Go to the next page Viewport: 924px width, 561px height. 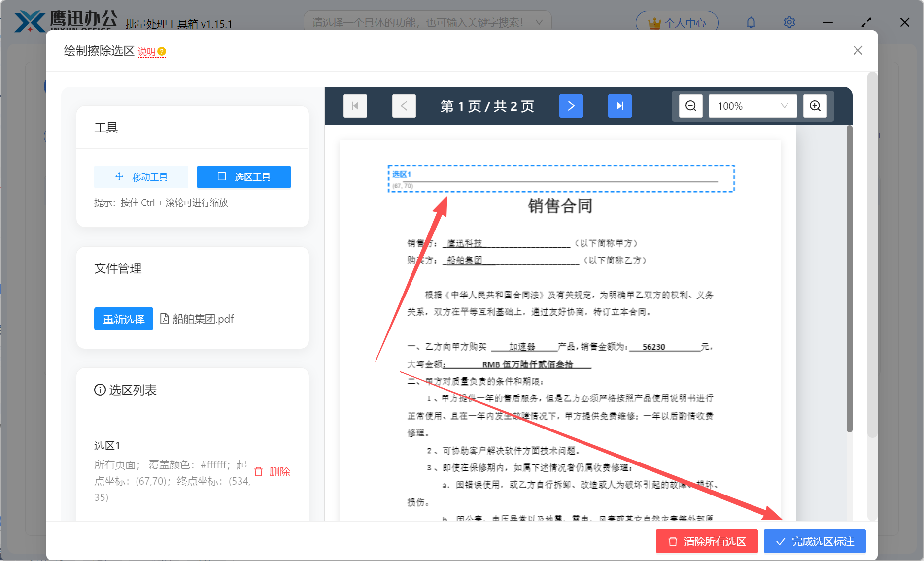pyautogui.click(x=571, y=106)
